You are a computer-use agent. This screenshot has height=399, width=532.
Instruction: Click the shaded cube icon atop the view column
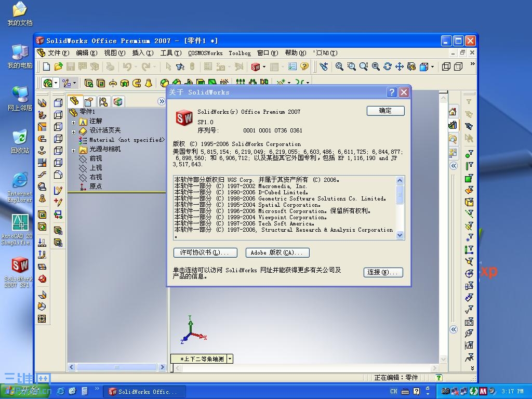pos(58,103)
